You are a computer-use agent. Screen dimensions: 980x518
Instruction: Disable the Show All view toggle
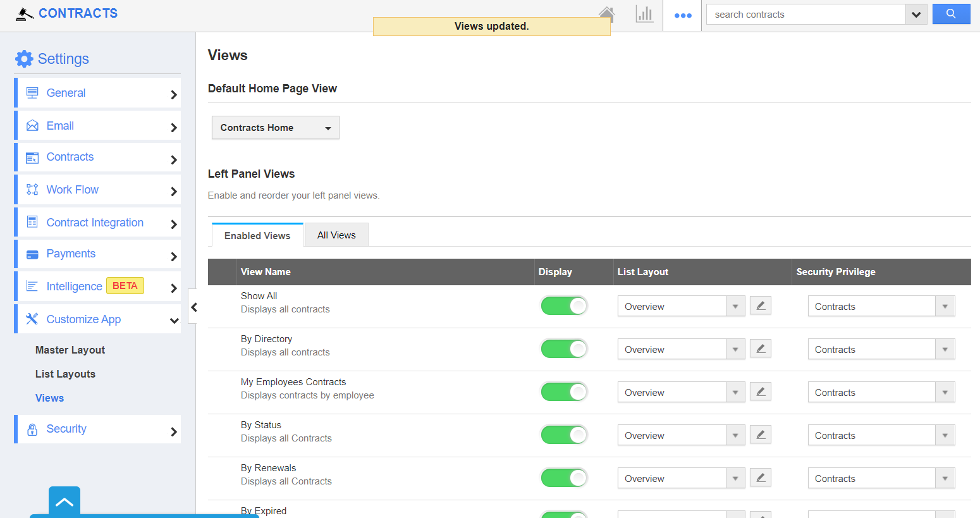tap(564, 306)
